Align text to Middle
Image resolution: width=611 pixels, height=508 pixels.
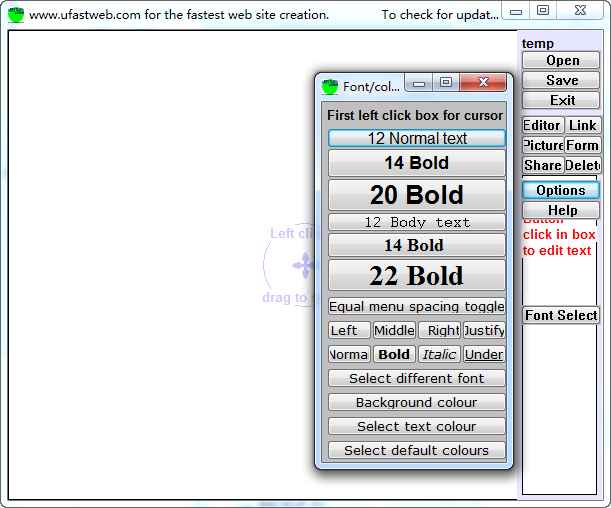tap(394, 330)
